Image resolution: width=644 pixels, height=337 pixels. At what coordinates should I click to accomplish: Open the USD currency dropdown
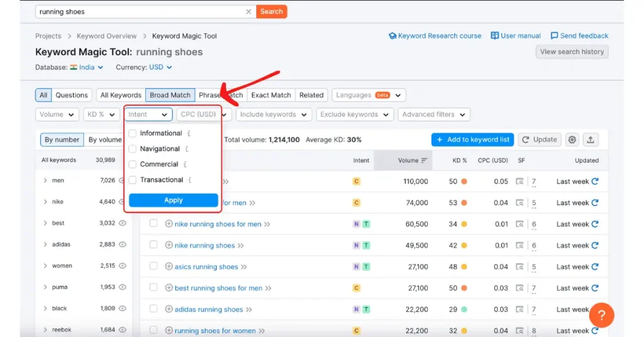pos(160,67)
